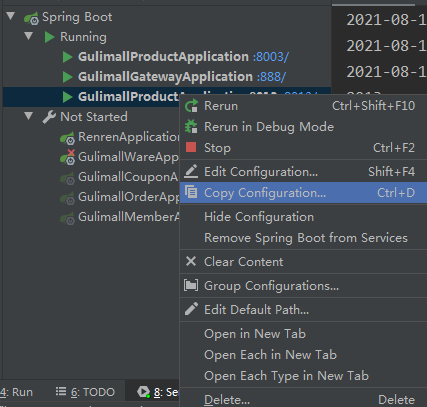Select GulimallOrderApp tree row
Viewport: 427px width, 407px height.
(92, 197)
